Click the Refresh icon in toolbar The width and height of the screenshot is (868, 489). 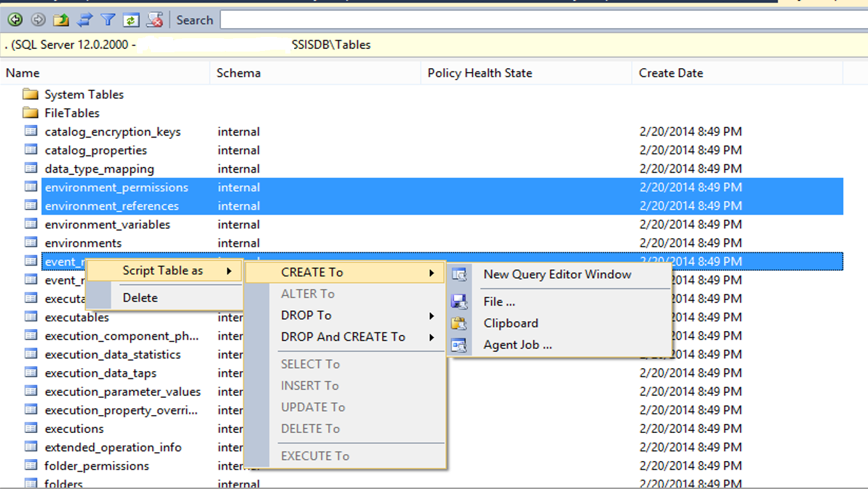click(131, 20)
